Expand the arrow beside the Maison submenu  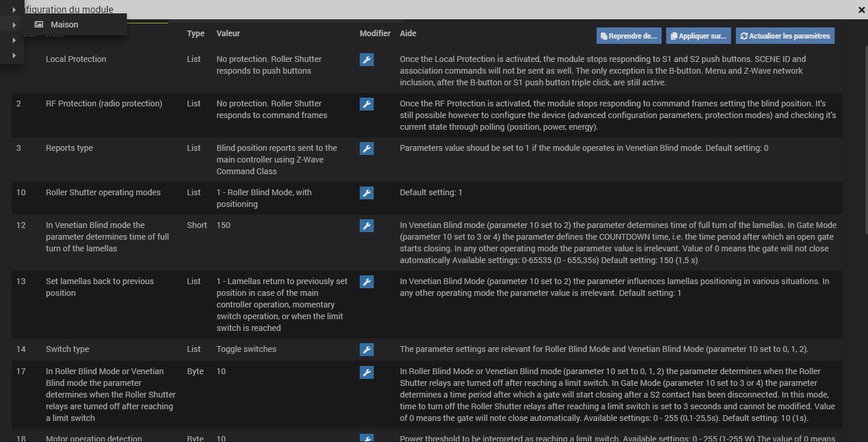(14, 25)
